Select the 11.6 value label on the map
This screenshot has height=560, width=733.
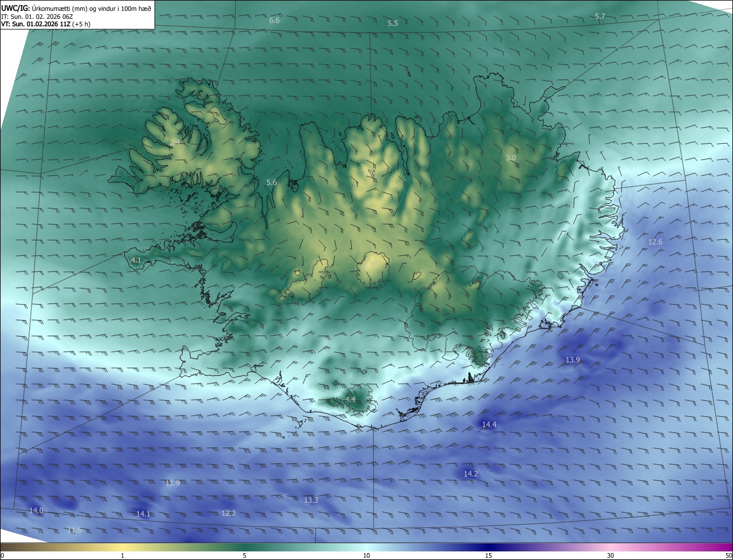(74, 531)
